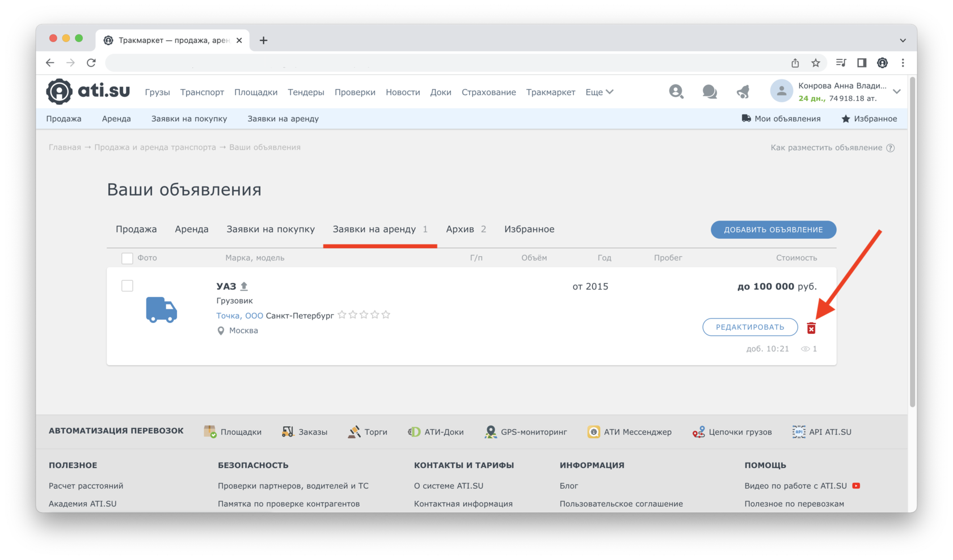Click Как разместить объявление link
Screen dimensions: 953x560
[827, 147]
